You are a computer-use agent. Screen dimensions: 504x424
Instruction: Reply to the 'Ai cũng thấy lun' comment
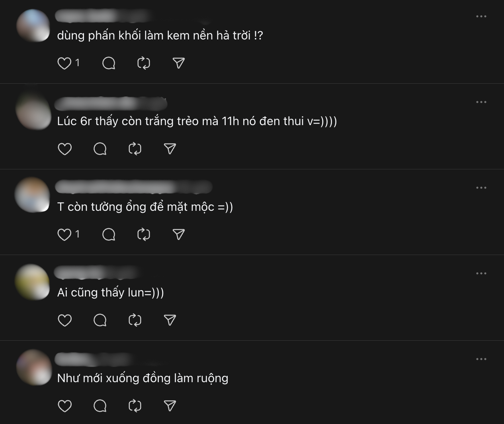100,320
